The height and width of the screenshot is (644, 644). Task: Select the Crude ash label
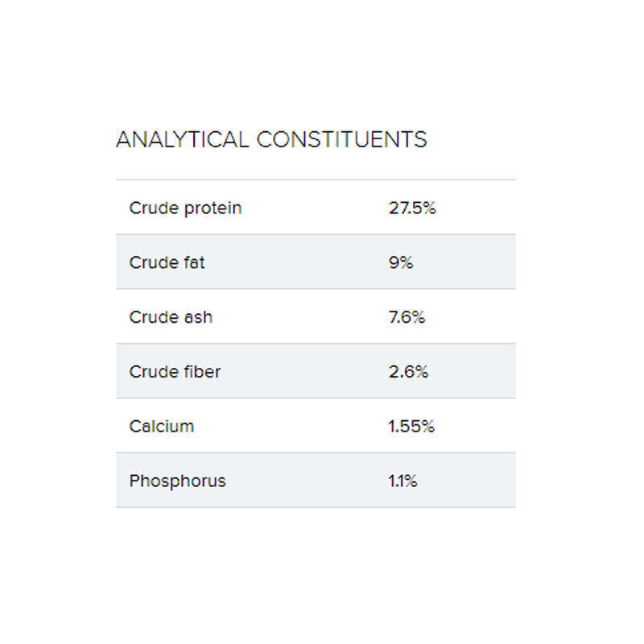(x=171, y=317)
